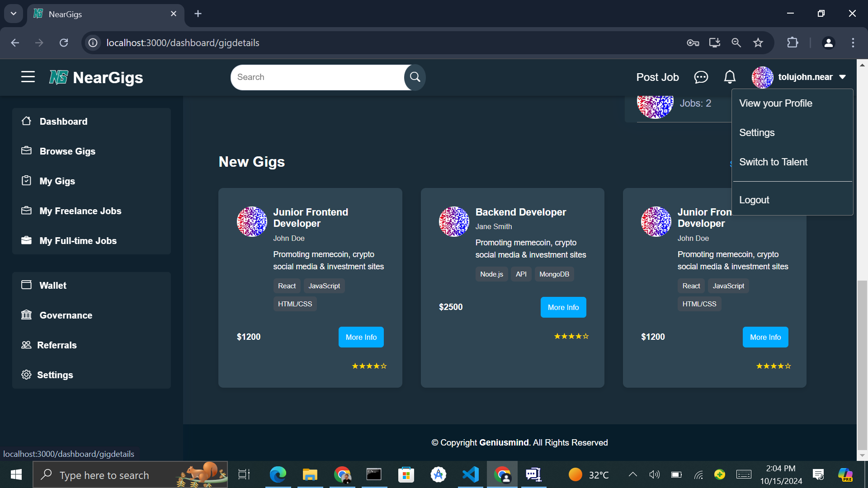Collapse the tolujohn.near account dropdown arrow
Viewport: 868px width, 488px height.
click(x=843, y=77)
